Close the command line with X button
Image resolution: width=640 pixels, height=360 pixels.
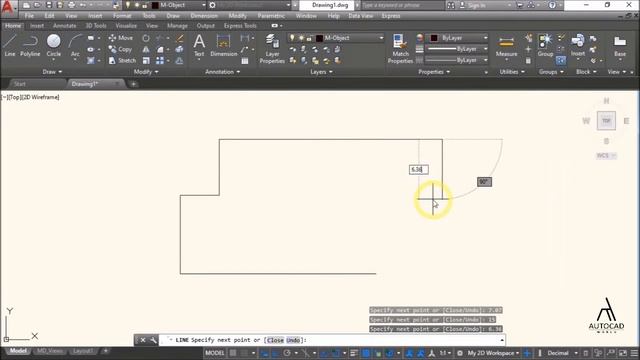click(143, 340)
